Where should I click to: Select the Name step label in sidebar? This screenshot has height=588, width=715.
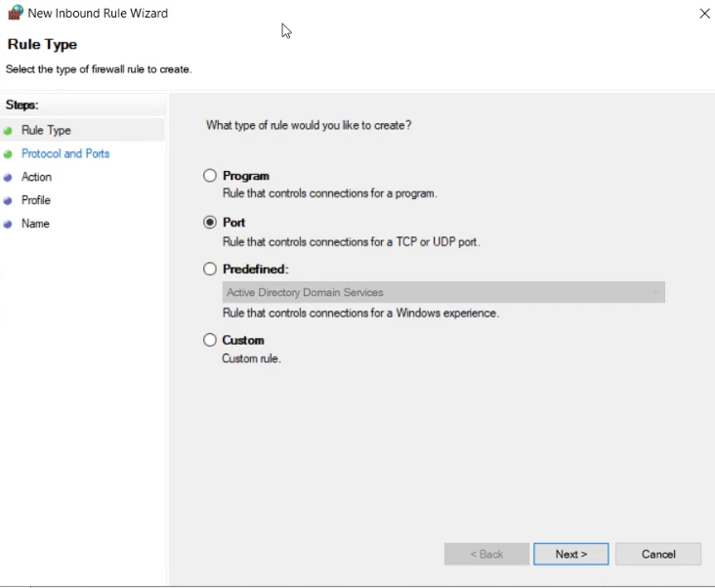click(35, 224)
